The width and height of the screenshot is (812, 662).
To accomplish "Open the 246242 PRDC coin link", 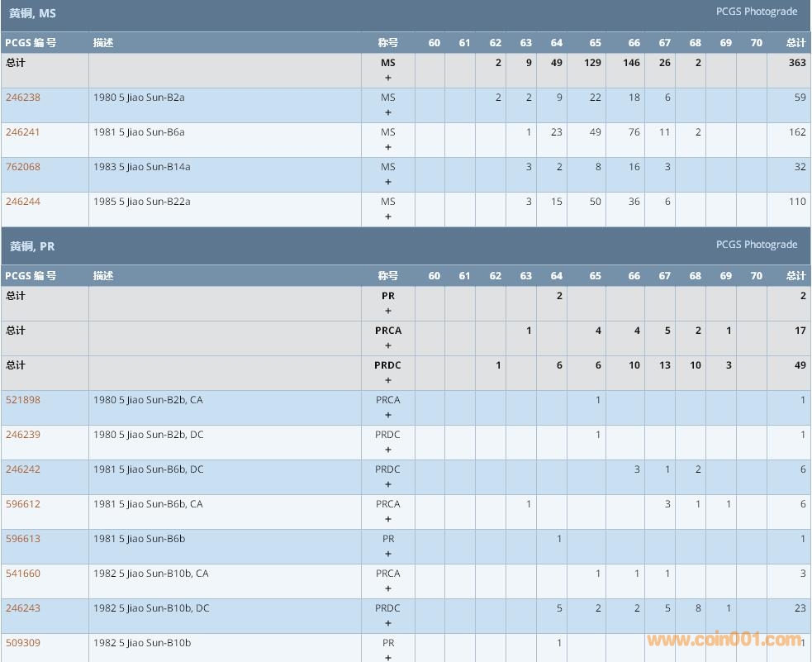I will point(23,469).
